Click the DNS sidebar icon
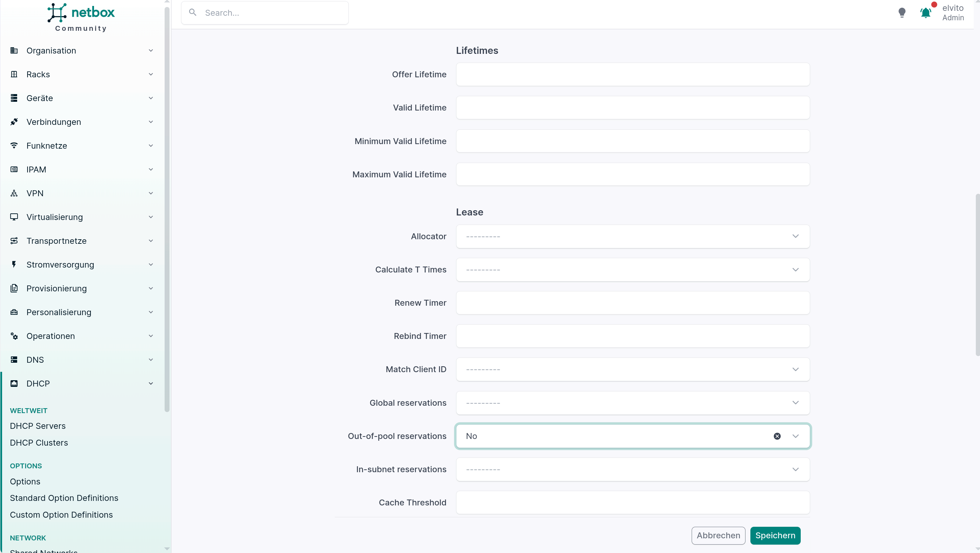 tap(14, 360)
